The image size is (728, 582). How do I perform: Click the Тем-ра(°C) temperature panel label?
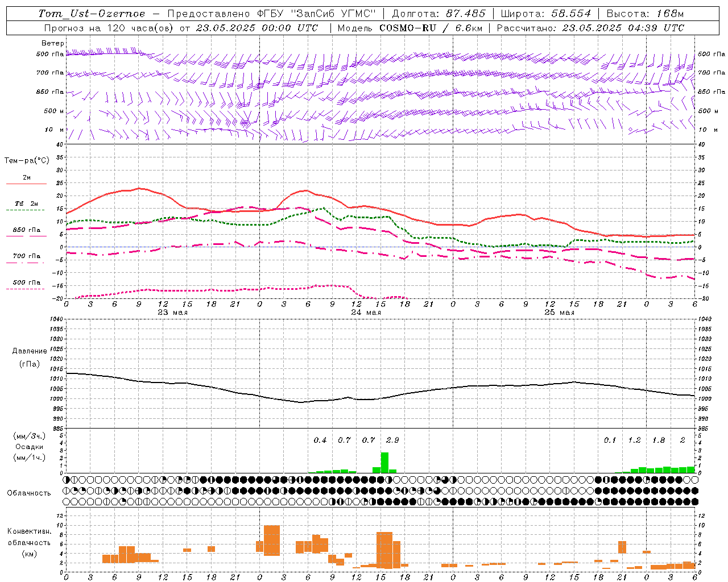pos(27,160)
